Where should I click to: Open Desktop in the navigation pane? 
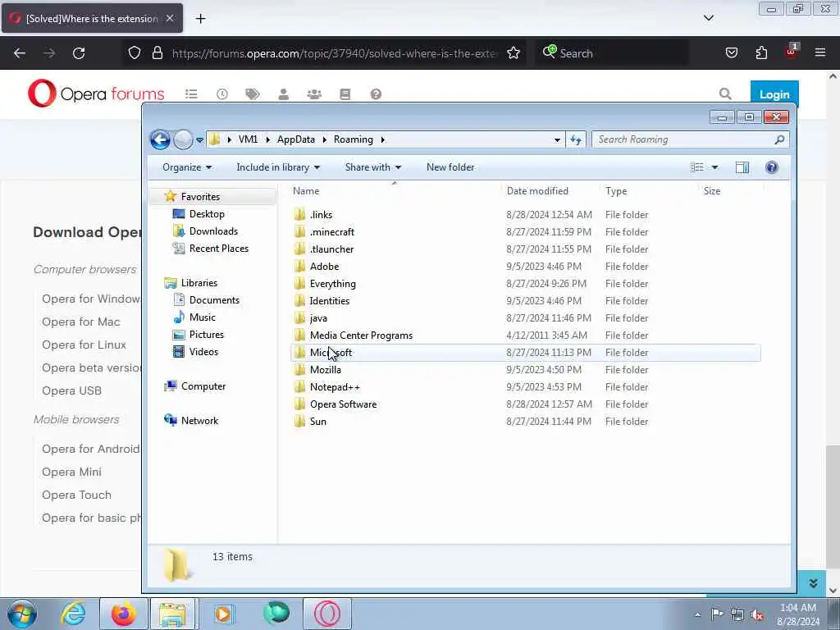[207, 214]
